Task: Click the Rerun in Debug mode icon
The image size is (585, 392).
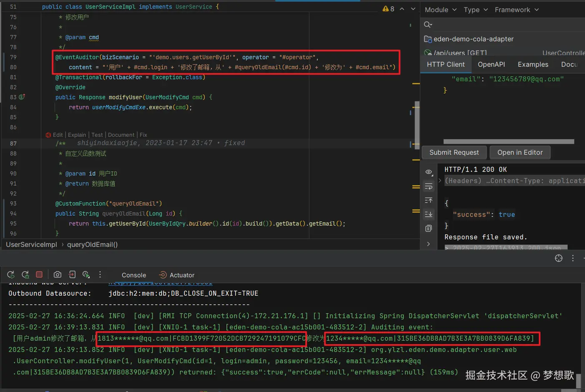Action: click(25, 275)
